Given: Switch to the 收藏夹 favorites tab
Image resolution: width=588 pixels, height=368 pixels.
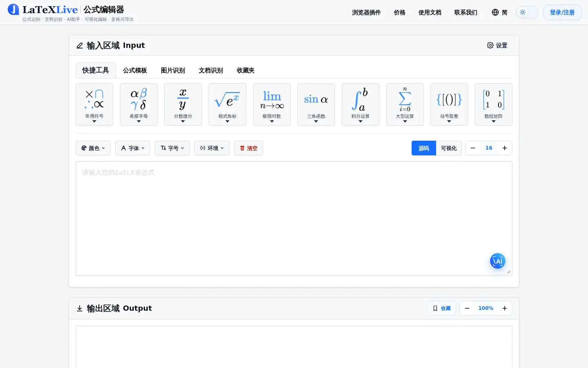Looking at the screenshot, I should pyautogui.click(x=246, y=70).
